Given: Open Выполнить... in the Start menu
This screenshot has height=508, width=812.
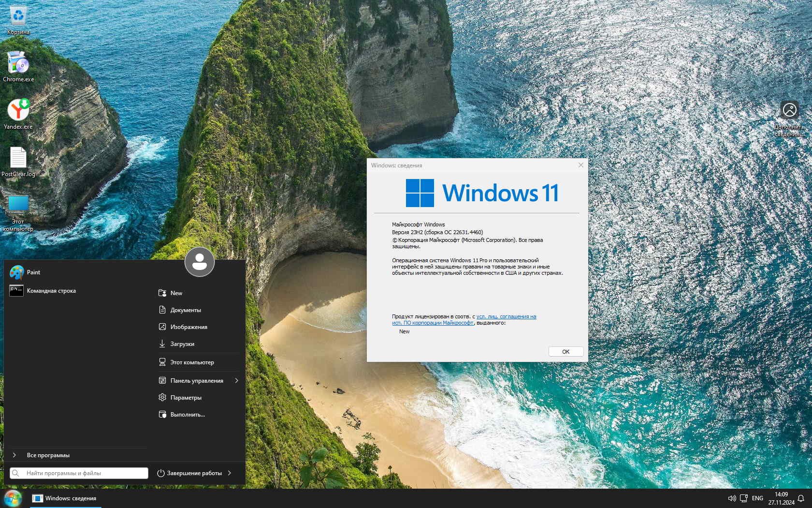Looking at the screenshot, I should tap(199, 414).
